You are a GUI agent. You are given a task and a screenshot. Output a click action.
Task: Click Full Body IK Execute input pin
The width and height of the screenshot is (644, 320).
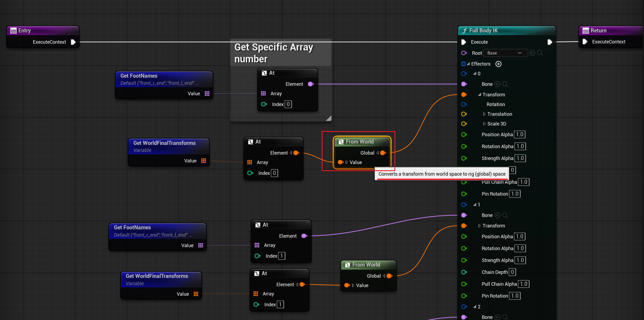point(464,42)
